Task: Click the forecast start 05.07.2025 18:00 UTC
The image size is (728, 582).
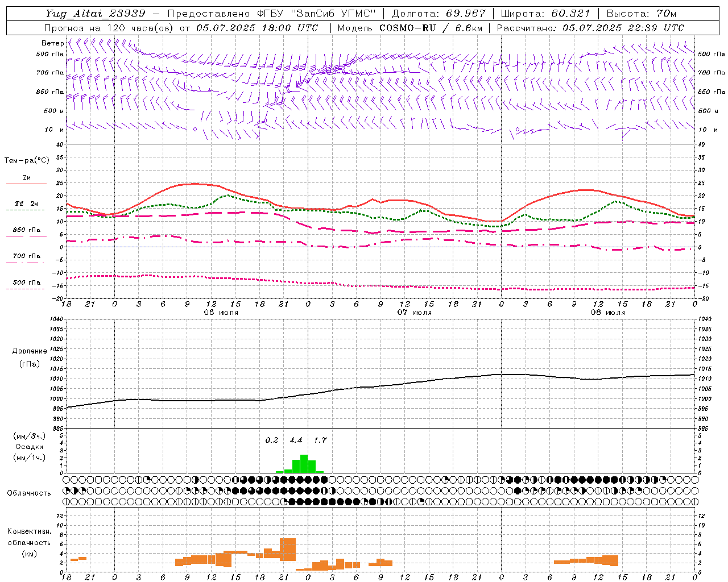Action: coord(257,27)
